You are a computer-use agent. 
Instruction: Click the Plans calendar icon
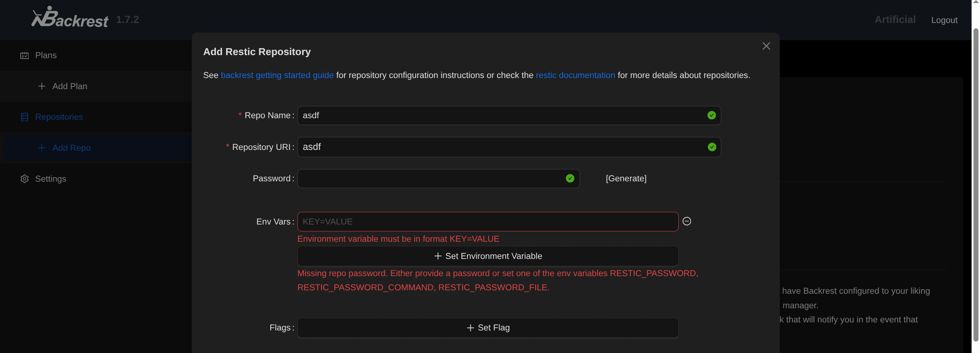(24, 55)
